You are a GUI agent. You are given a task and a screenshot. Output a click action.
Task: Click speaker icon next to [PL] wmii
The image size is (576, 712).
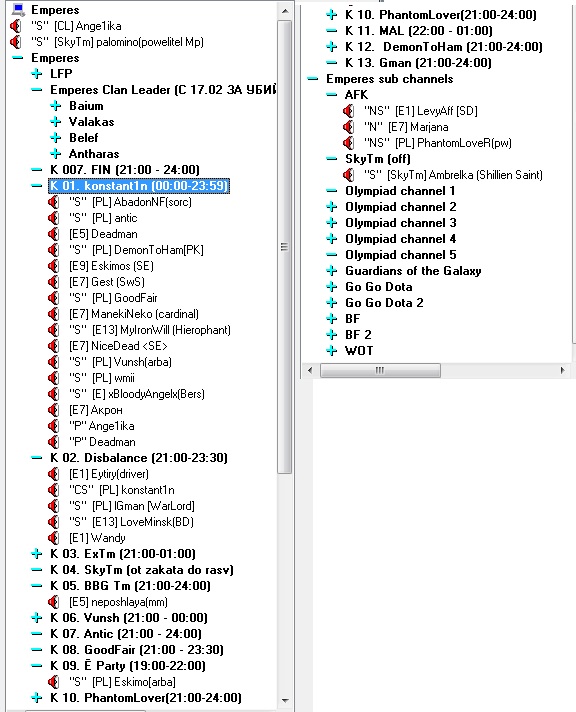pos(54,378)
